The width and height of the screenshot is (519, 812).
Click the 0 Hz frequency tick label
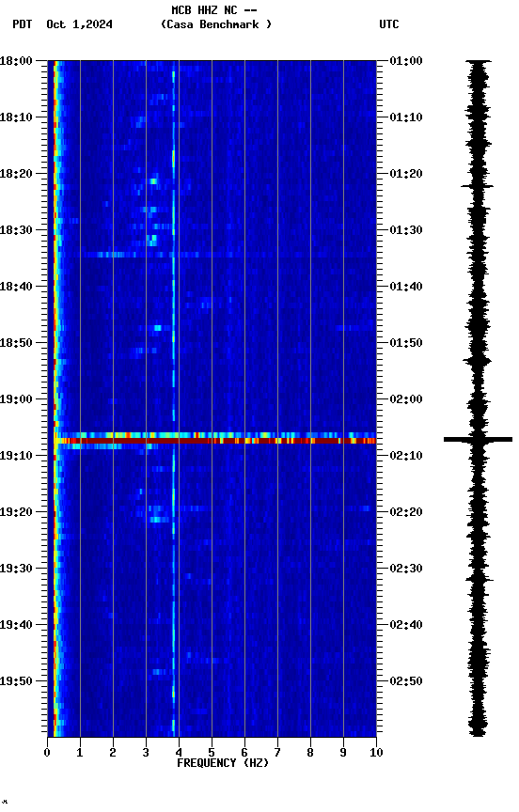point(47,753)
